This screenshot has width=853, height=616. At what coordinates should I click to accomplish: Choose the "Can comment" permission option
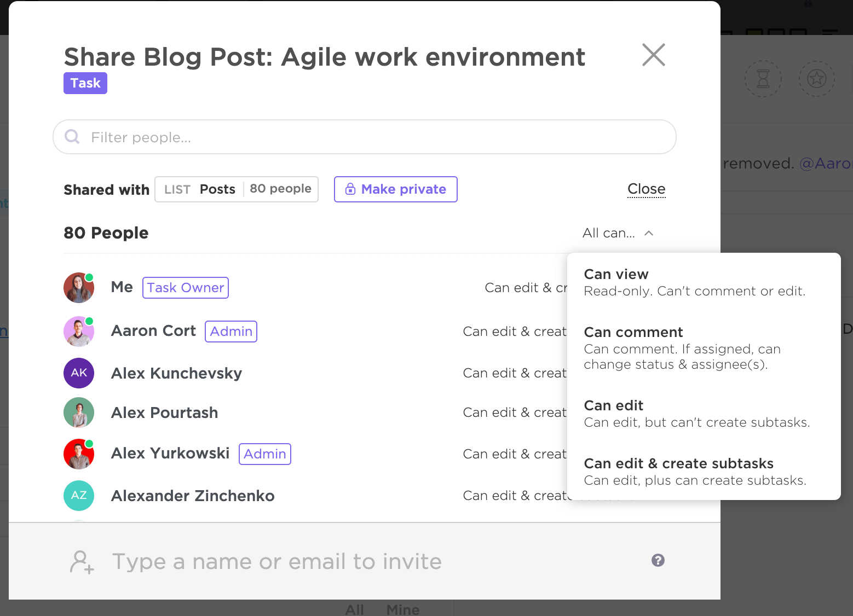tap(682, 348)
